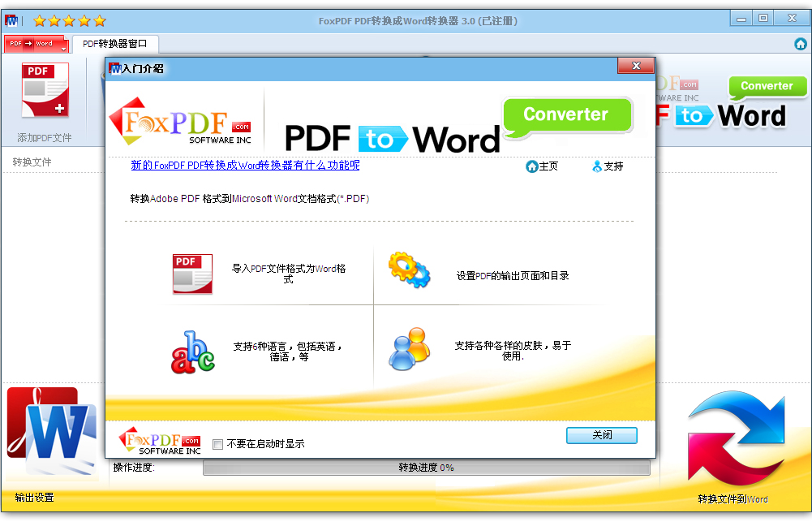Click the app icon in the title bar

click(x=11, y=21)
